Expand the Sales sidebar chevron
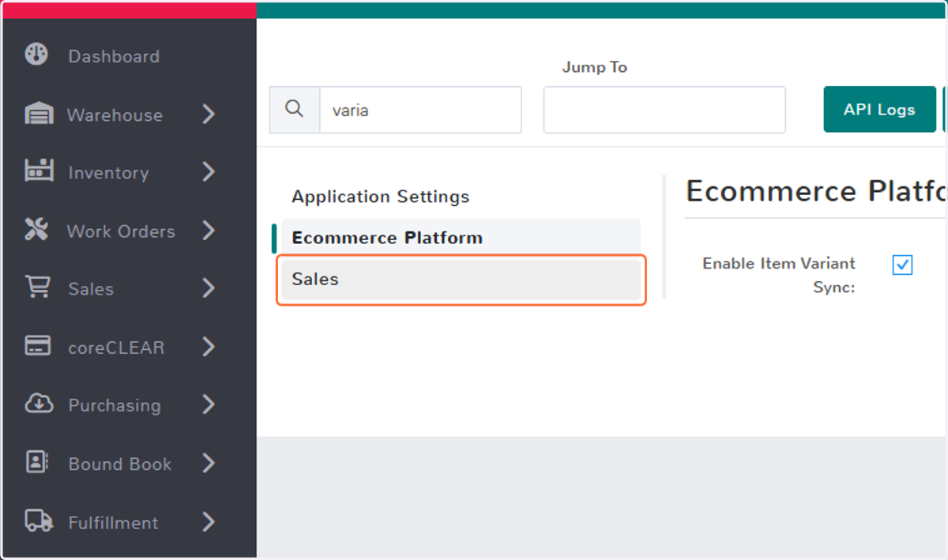The height and width of the screenshot is (560, 948). pos(209,288)
